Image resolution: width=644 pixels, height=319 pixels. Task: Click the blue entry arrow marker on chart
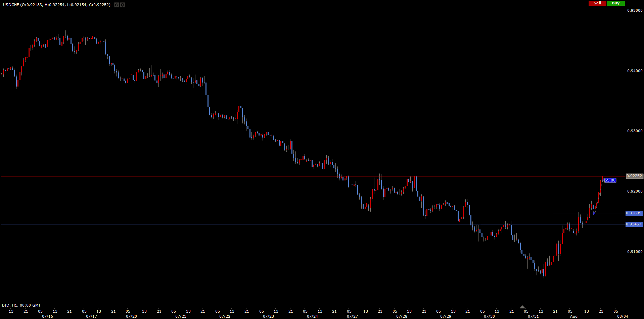coord(594,213)
